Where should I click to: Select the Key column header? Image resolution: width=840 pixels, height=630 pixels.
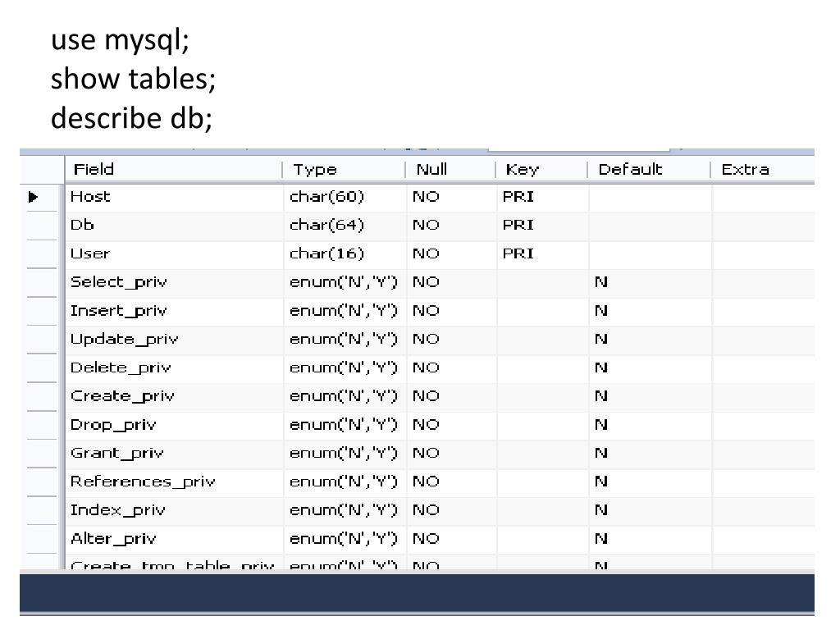click(523, 170)
